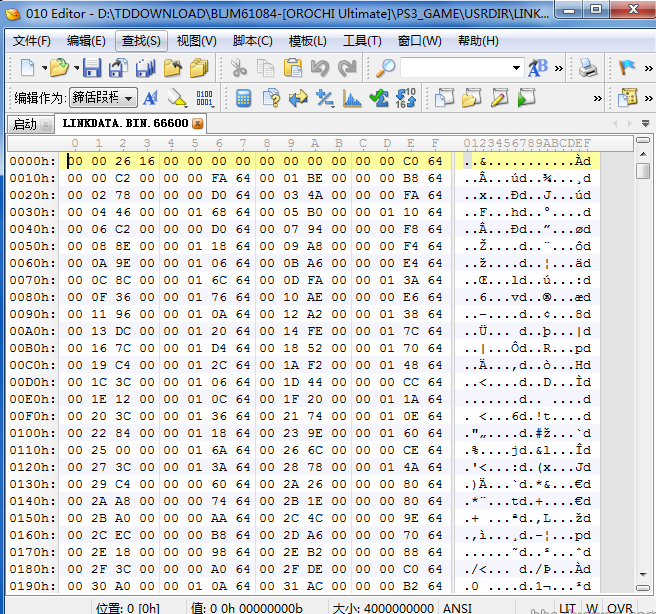Expand the search text combo box

pyautogui.click(x=516, y=68)
